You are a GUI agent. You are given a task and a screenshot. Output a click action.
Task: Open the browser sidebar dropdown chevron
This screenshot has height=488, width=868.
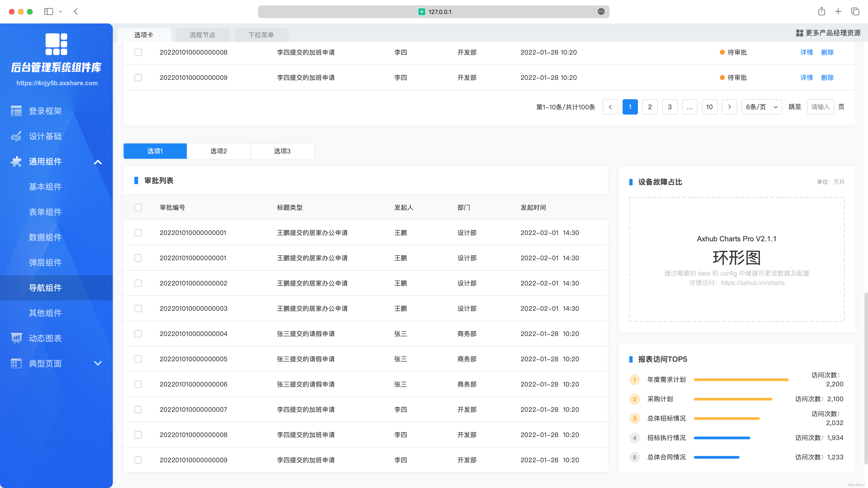tap(60, 12)
